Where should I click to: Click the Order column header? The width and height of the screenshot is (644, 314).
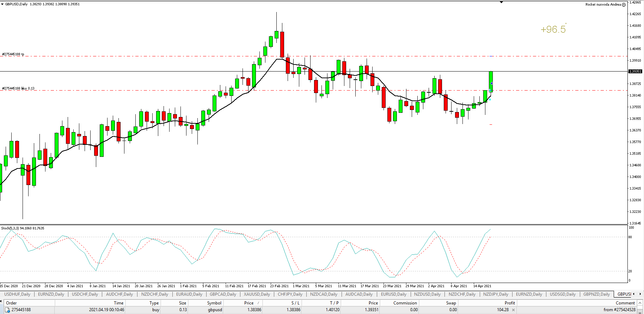click(x=11, y=303)
